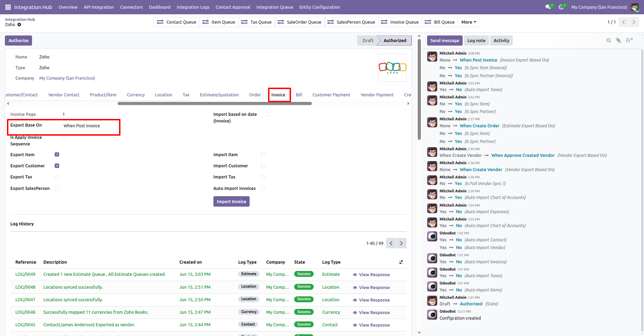The height and width of the screenshot is (336, 644).
Task: Open the My Company (San Francisco) company link
Action: tap(67, 78)
